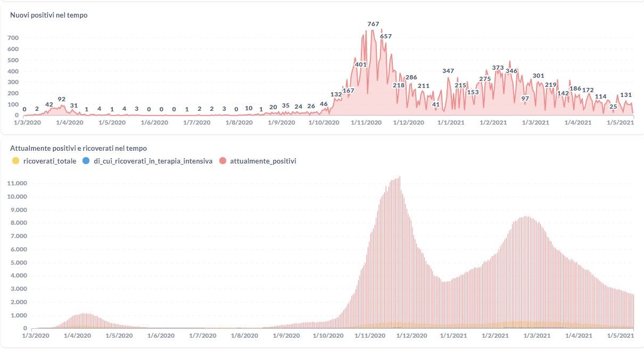
Task: Click the 286 data point label
Action: (x=411, y=77)
